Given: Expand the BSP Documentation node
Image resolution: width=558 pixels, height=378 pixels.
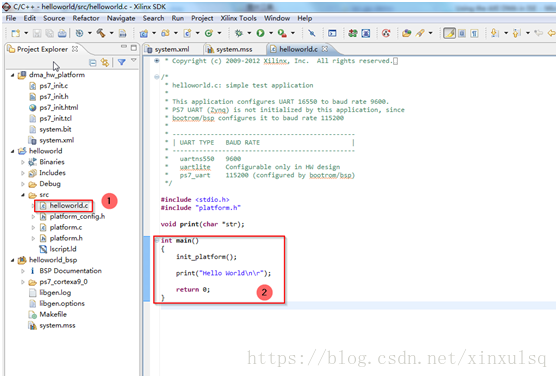Looking at the screenshot, I should [23, 271].
